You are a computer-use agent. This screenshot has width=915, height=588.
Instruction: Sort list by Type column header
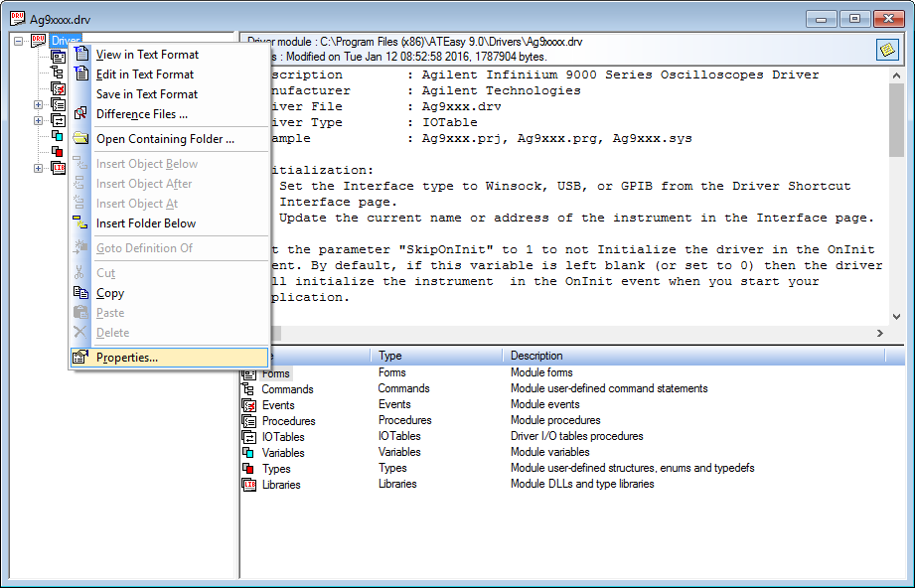pos(436,356)
